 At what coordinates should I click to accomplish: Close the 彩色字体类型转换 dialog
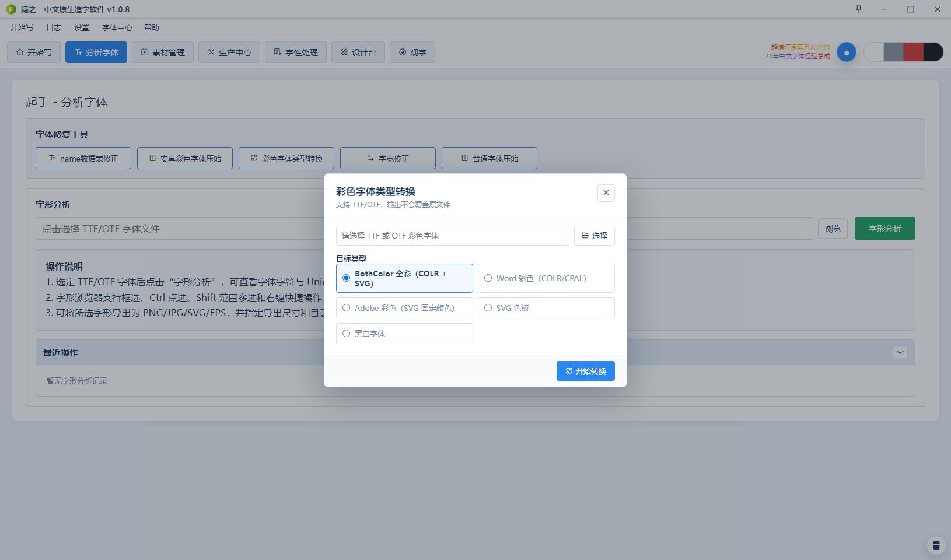(606, 192)
